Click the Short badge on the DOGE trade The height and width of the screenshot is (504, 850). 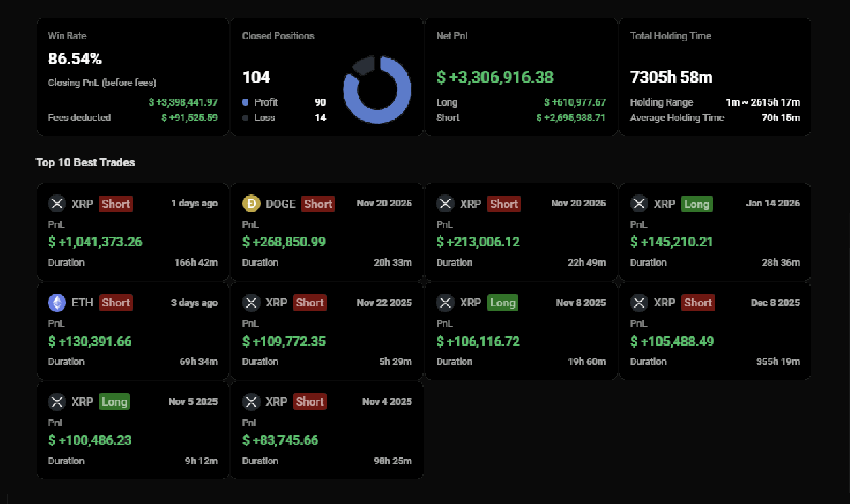pos(318,204)
